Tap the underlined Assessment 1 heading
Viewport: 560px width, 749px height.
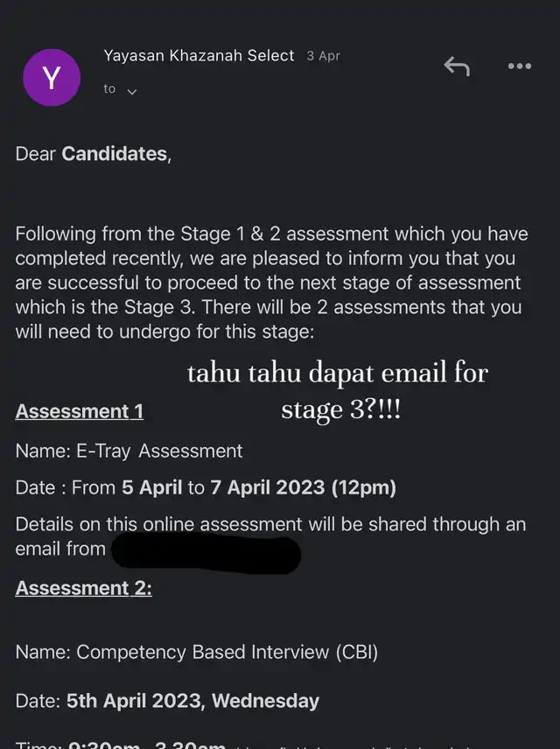click(x=80, y=411)
